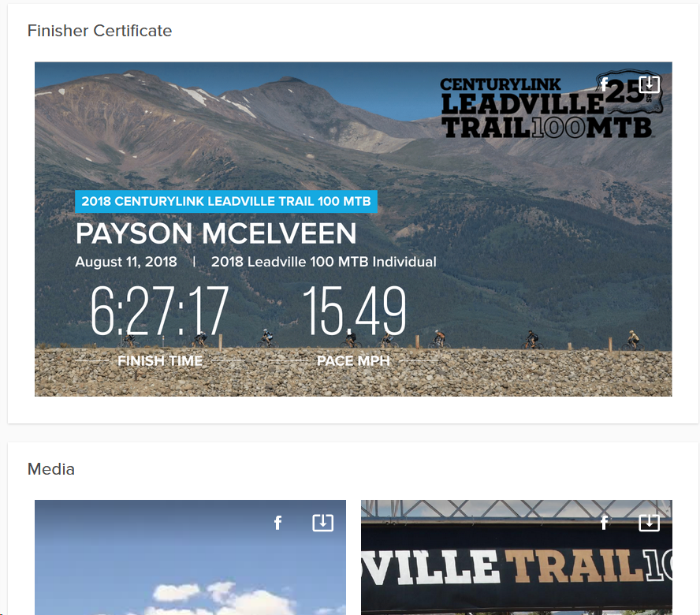Click the August 11, 2018 date text
Image resolution: width=700 pixels, height=615 pixels.
126,262
